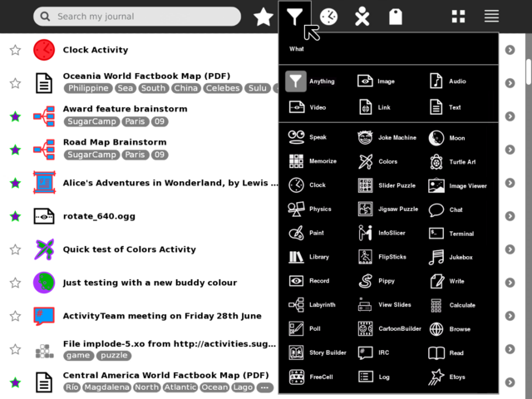Open the date filter clock dropdown
Screen dimensions: 532x399
(x=329, y=17)
